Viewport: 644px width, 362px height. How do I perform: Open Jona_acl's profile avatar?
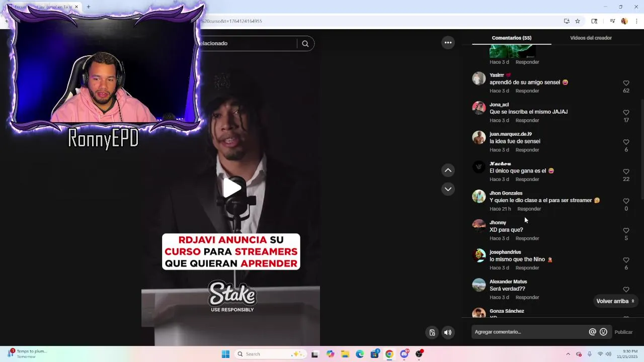coord(479,108)
